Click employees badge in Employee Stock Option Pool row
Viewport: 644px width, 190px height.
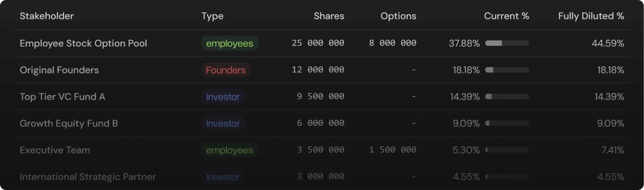(x=230, y=43)
